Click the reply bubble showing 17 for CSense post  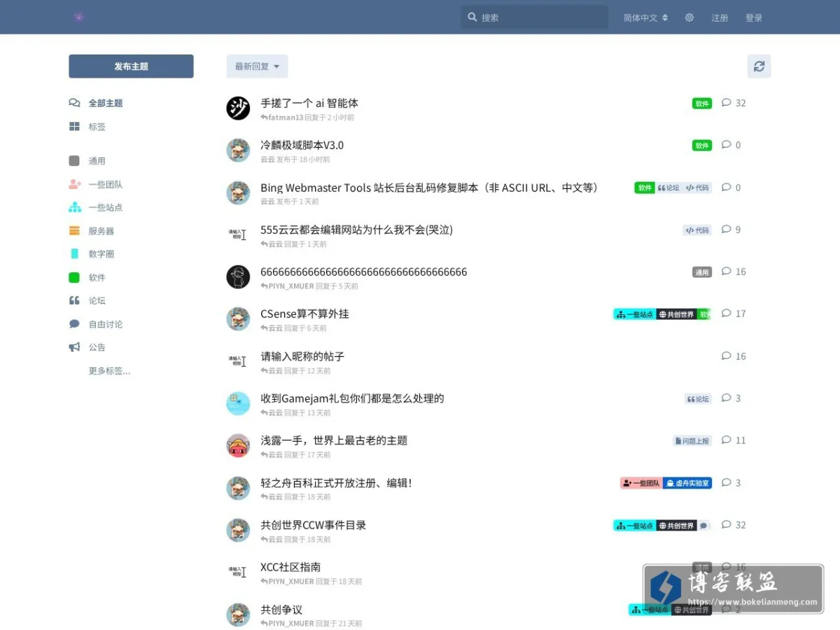click(726, 314)
